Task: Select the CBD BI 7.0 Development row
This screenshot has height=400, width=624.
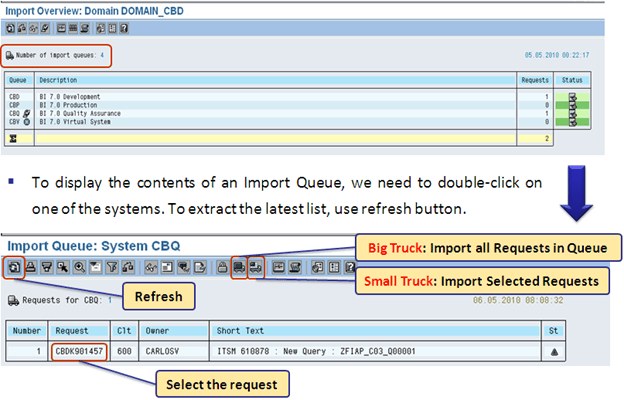Action: [x=72, y=96]
